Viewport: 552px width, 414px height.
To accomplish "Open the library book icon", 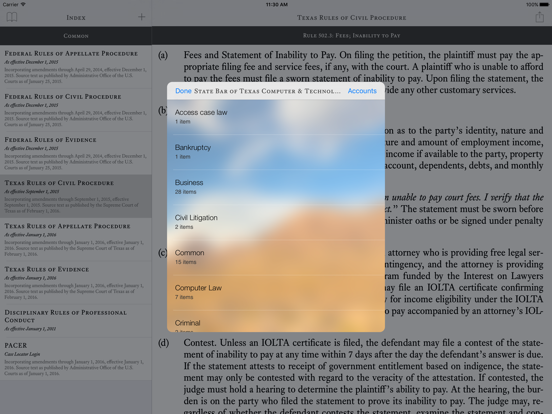I will tap(12, 17).
